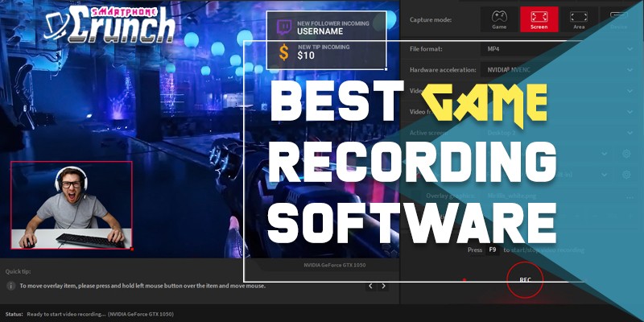644x322 pixels.
Task: Open settings gear beside the Built-in row
Action: pos(626,175)
